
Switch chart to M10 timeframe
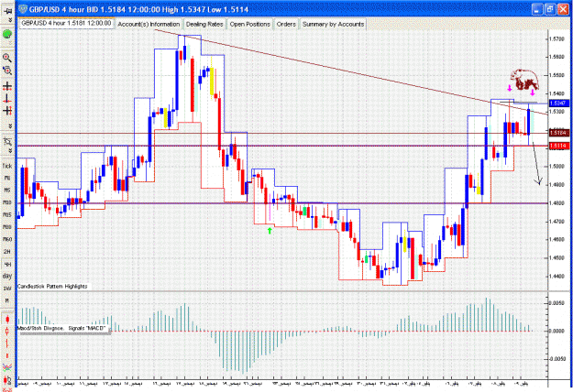tap(7, 202)
